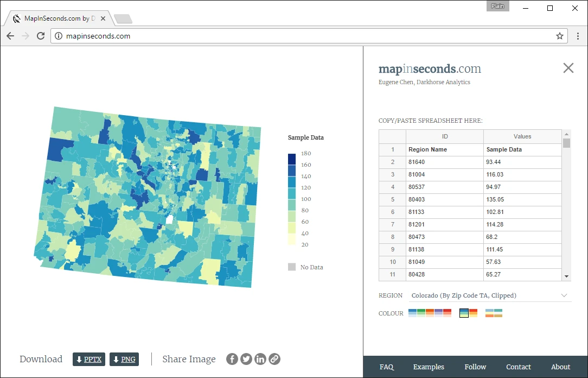Reload the page in the browser

(41, 36)
